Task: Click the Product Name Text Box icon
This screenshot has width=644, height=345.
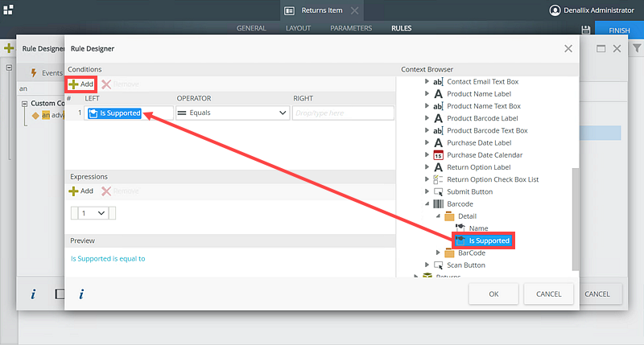Action: [438, 106]
